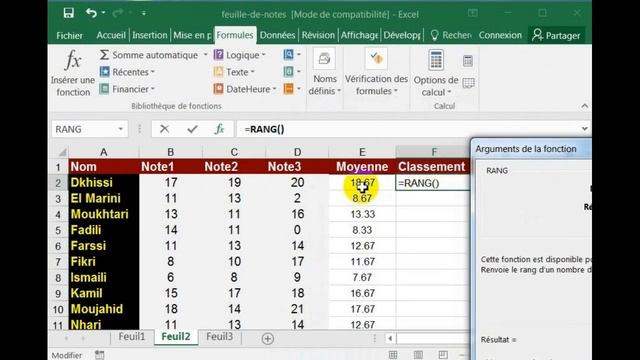Click the horizontal scrollbar left arrow
This screenshot has width=640, height=360.
(390, 338)
